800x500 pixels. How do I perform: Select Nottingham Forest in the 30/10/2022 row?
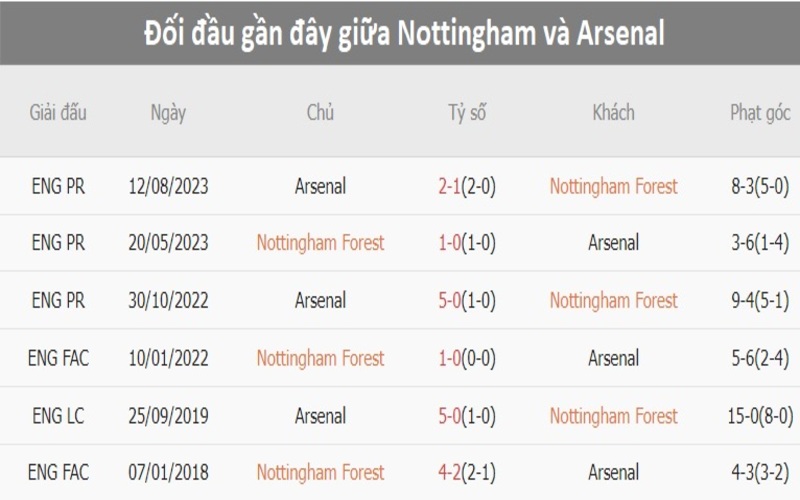(x=613, y=300)
